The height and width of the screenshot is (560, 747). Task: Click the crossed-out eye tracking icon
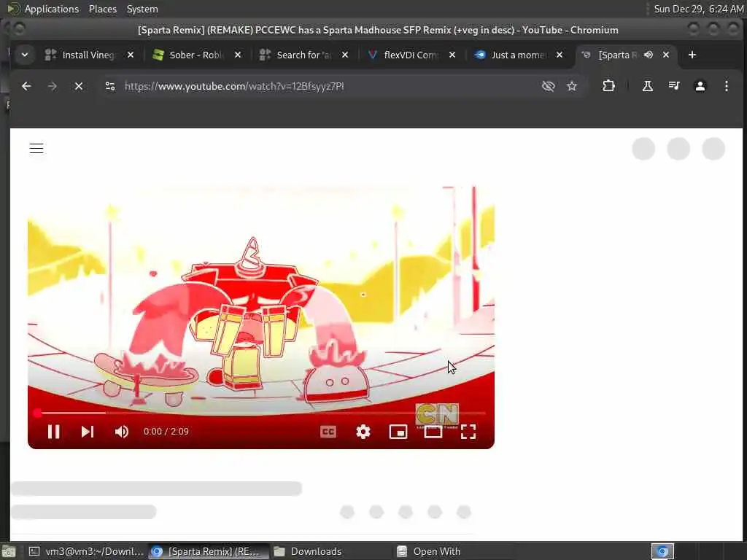[x=549, y=86]
